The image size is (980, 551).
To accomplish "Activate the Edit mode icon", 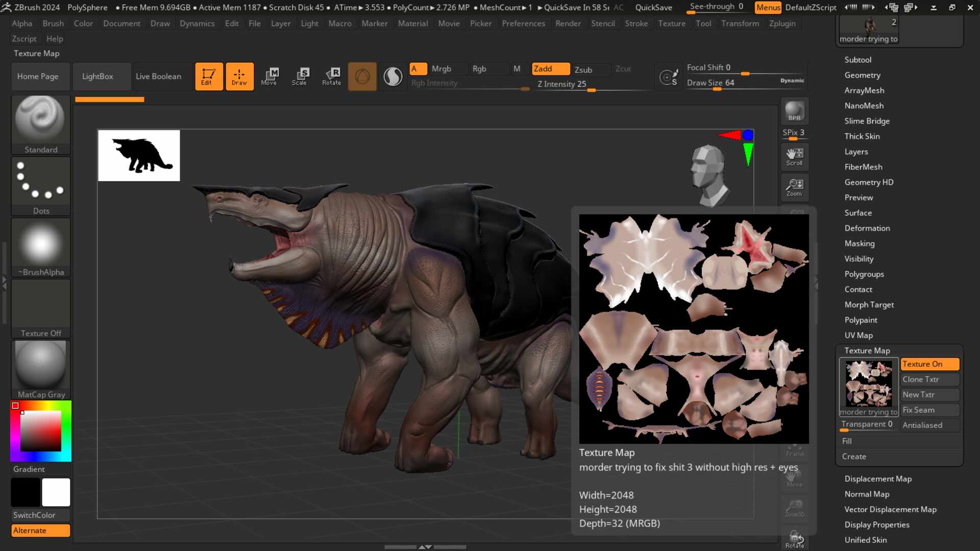I will point(209,77).
